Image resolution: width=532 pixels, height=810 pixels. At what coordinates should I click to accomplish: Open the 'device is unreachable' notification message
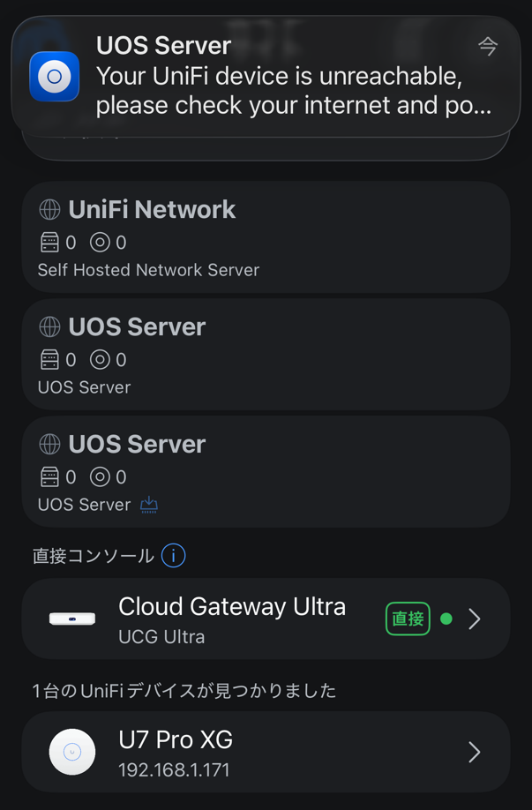[291, 92]
